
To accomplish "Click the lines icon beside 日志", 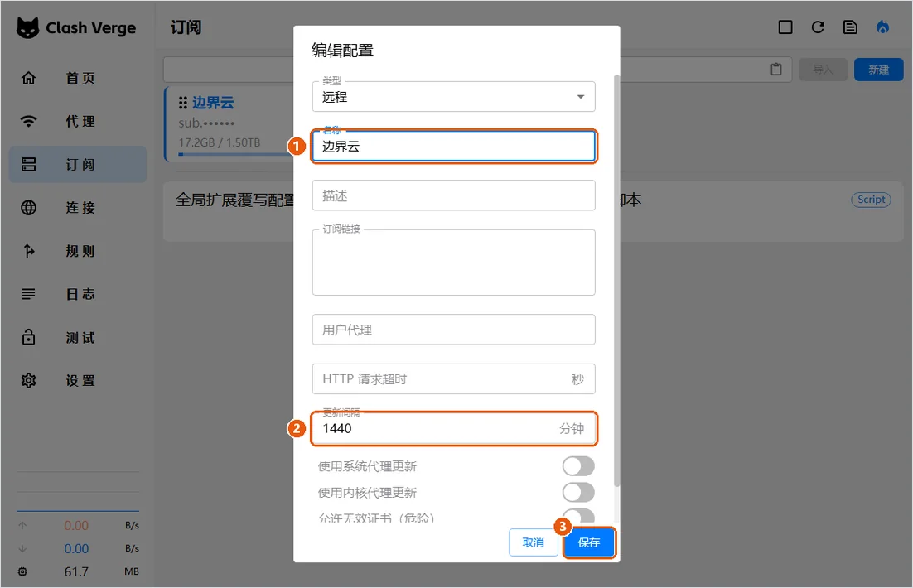I will point(28,294).
